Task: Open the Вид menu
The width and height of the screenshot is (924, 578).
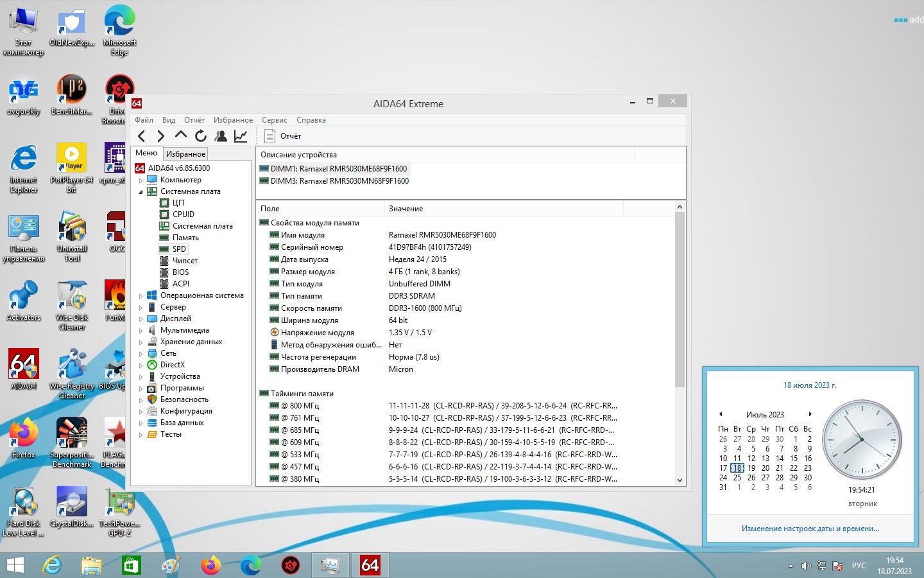Action: 169,120
